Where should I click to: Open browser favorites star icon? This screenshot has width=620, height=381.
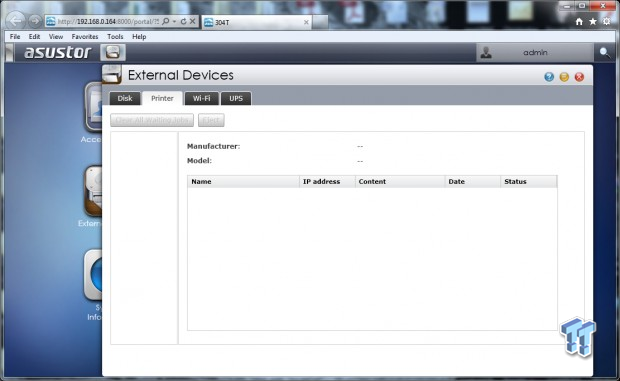coord(593,22)
